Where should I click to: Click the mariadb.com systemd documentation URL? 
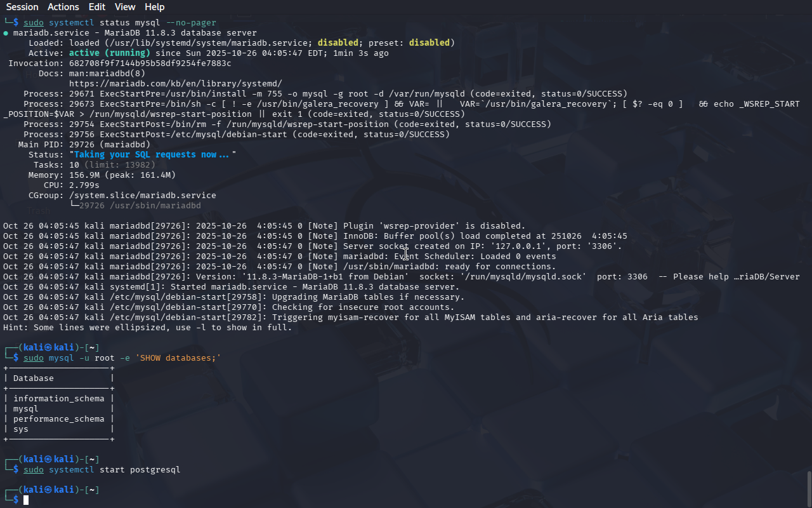coord(175,84)
